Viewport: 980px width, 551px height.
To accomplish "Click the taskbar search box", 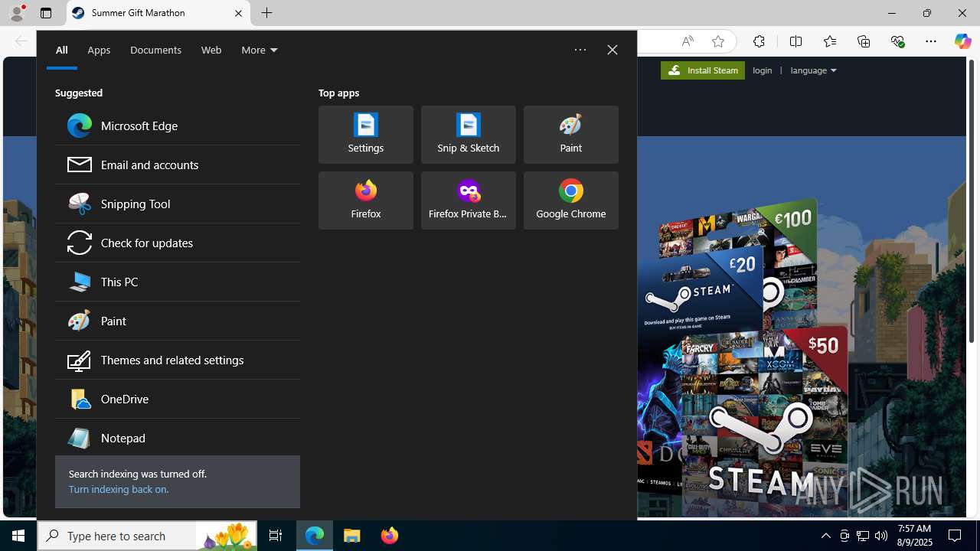I will (147, 536).
